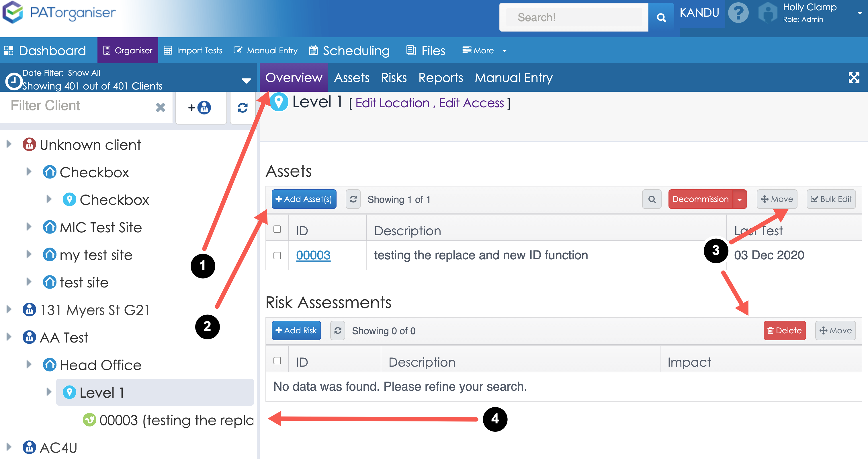
Task: Open the Assets search magnifier button
Action: tap(652, 199)
